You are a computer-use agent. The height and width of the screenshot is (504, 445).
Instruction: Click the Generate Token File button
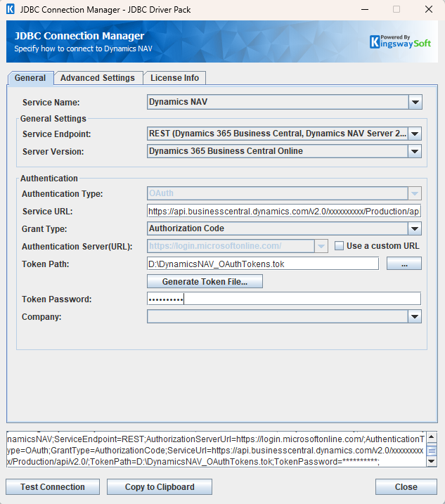click(205, 282)
